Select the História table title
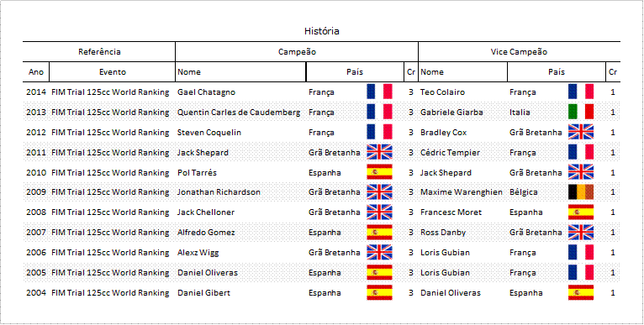 [x=322, y=31]
